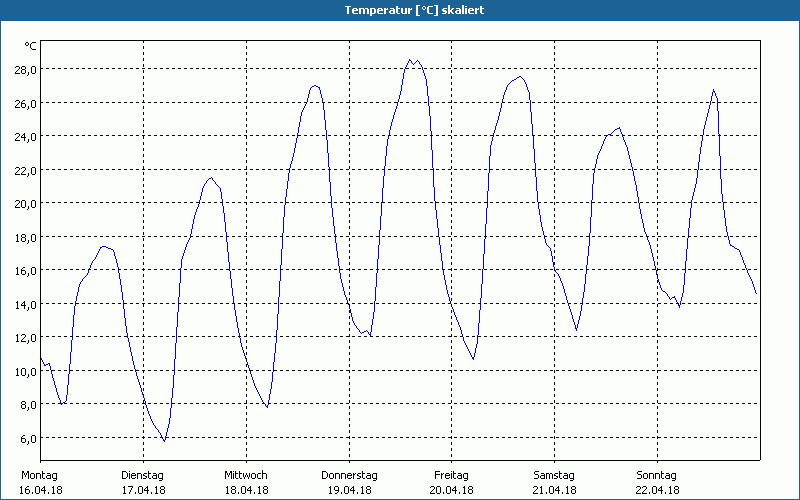Select the 12,0 axis value

click(x=26, y=338)
